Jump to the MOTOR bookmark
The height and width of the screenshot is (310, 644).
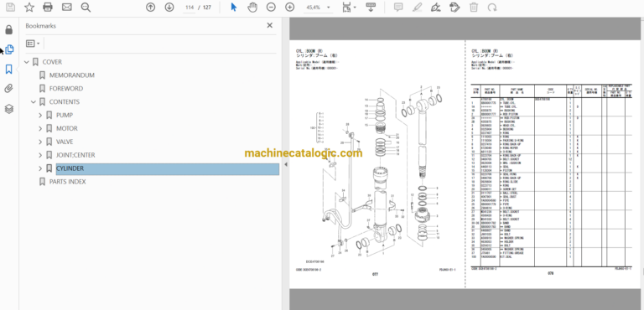(x=67, y=128)
